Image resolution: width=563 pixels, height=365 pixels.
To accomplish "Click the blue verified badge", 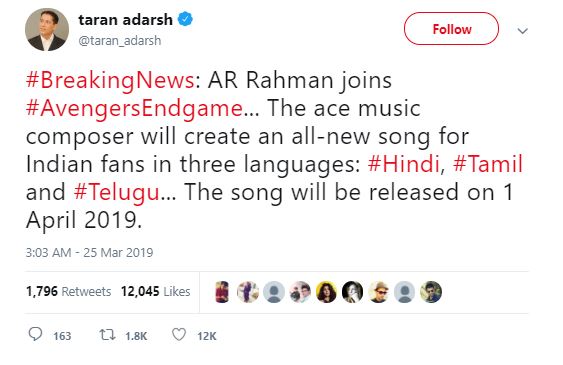I will [x=186, y=19].
